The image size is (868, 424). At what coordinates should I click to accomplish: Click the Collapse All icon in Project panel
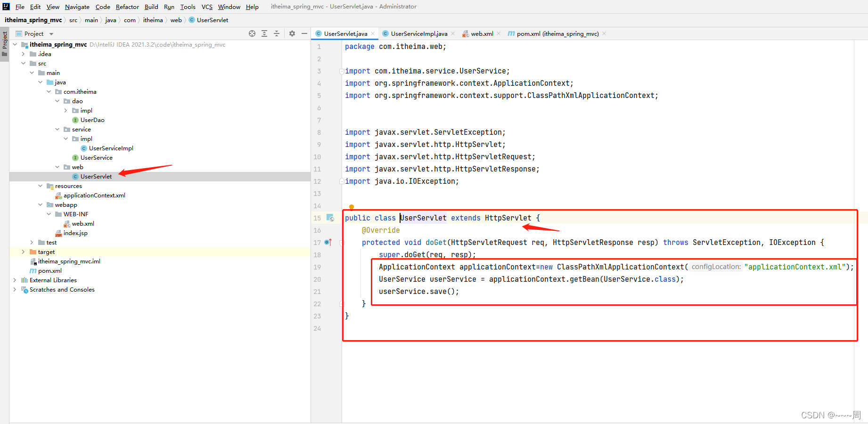coord(277,33)
